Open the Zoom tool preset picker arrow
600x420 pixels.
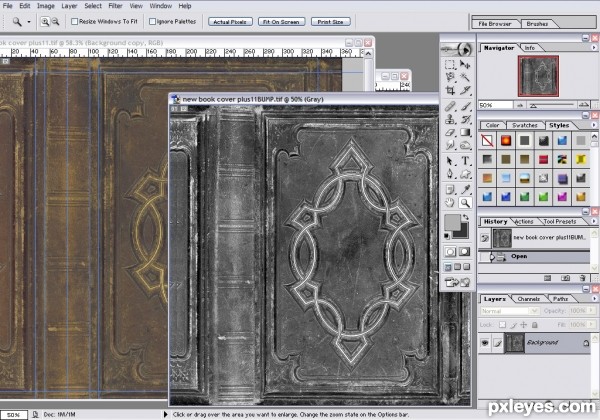(29, 22)
